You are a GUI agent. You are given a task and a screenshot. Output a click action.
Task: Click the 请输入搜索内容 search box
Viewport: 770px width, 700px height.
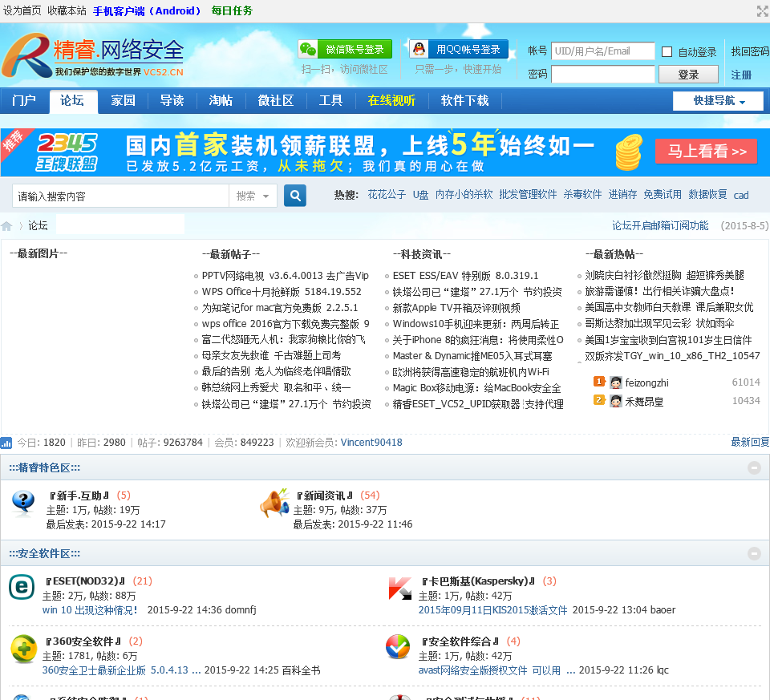pyautogui.click(x=120, y=196)
